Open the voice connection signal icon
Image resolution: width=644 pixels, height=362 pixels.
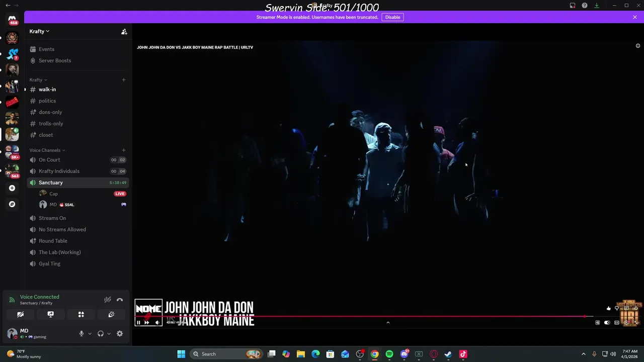[x=12, y=300]
